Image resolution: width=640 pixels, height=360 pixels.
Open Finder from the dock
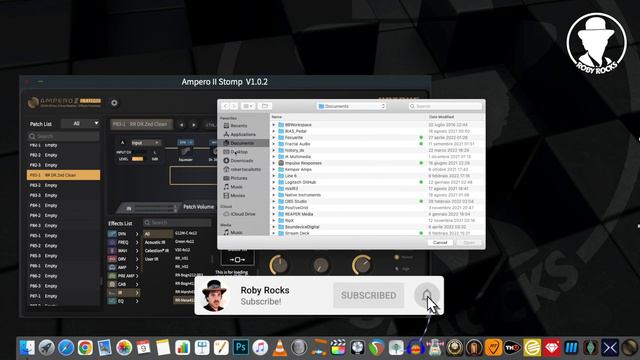pyautogui.click(x=27, y=348)
